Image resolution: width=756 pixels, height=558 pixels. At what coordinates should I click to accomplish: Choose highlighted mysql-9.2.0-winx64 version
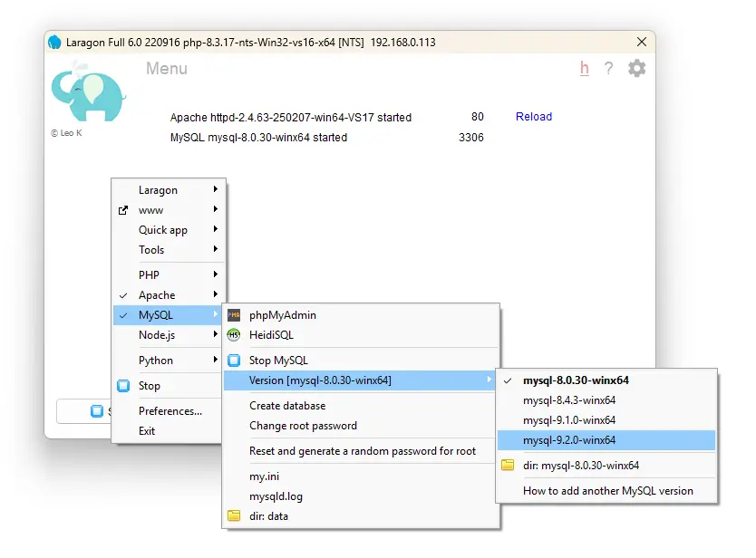pos(606,440)
